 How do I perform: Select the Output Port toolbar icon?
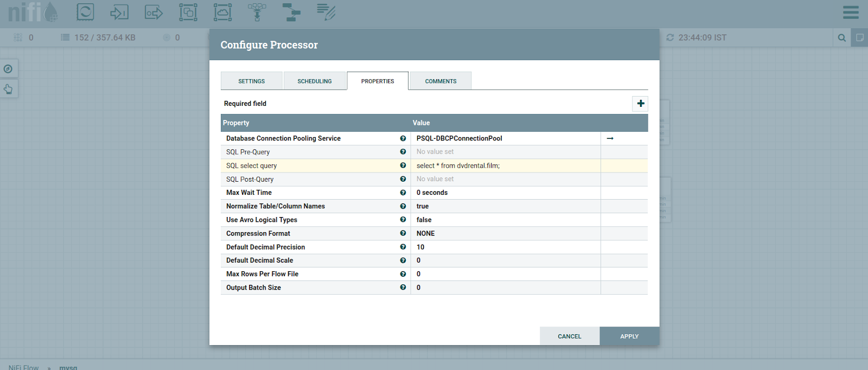[x=154, y=12]
